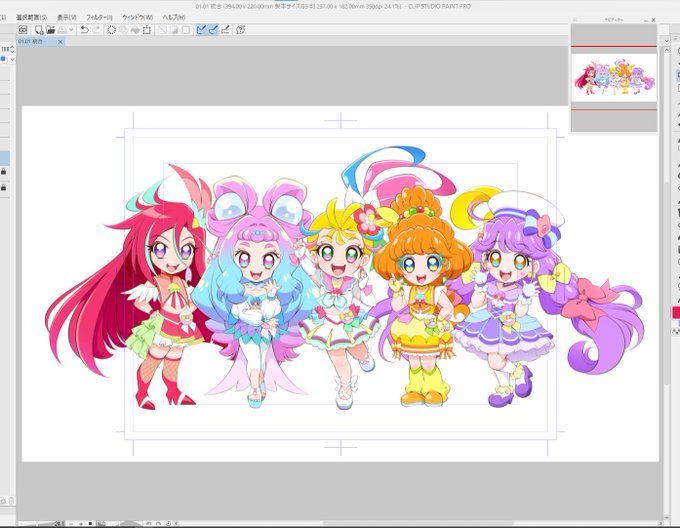
Task: Open CLIP STUDIO launcher icon
Action: [23, 29]
